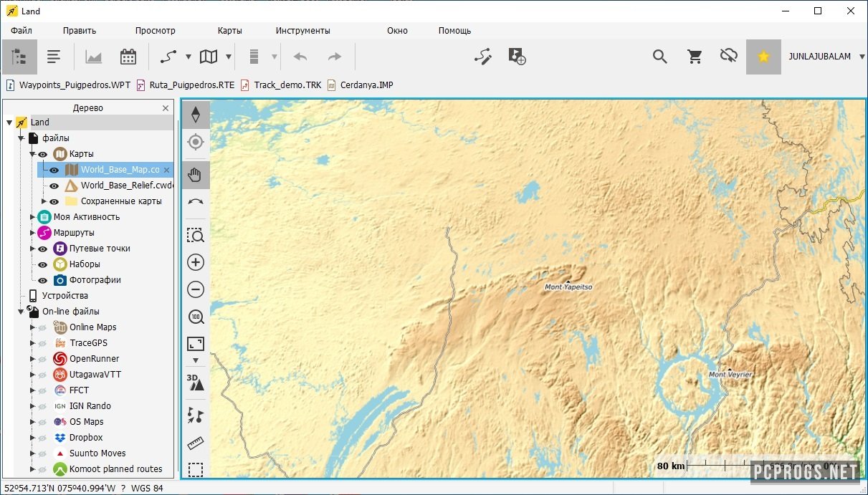
Task: Open the Карты menu
Action: coord(229,31)
